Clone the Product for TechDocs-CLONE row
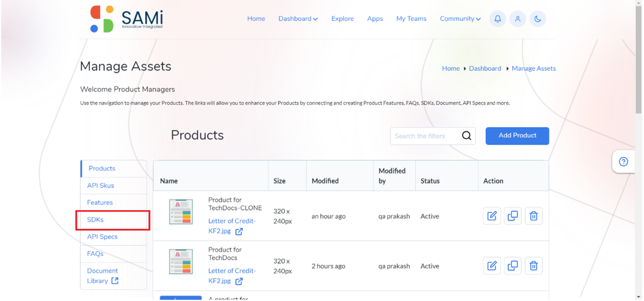The image size is (644, 301). click(513, 216)
